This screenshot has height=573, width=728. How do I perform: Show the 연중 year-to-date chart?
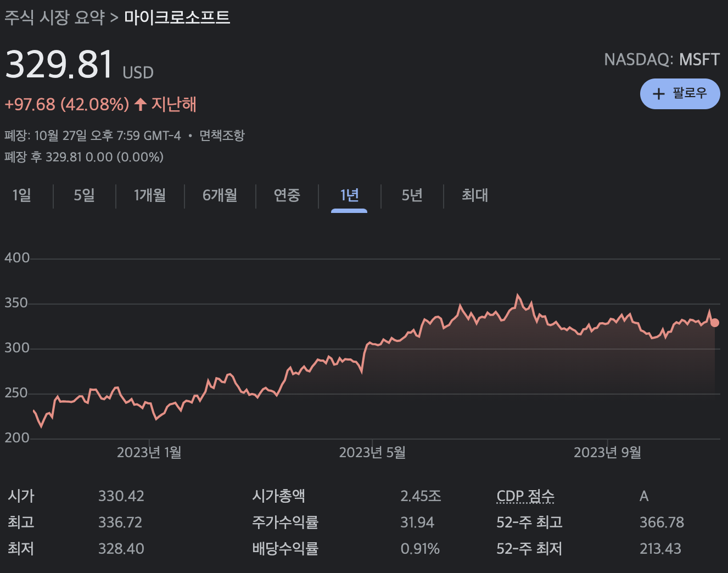287,195
